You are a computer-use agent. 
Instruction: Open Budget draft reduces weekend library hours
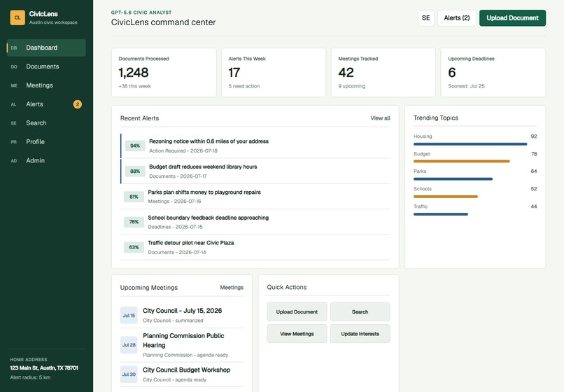pos(255,171)
